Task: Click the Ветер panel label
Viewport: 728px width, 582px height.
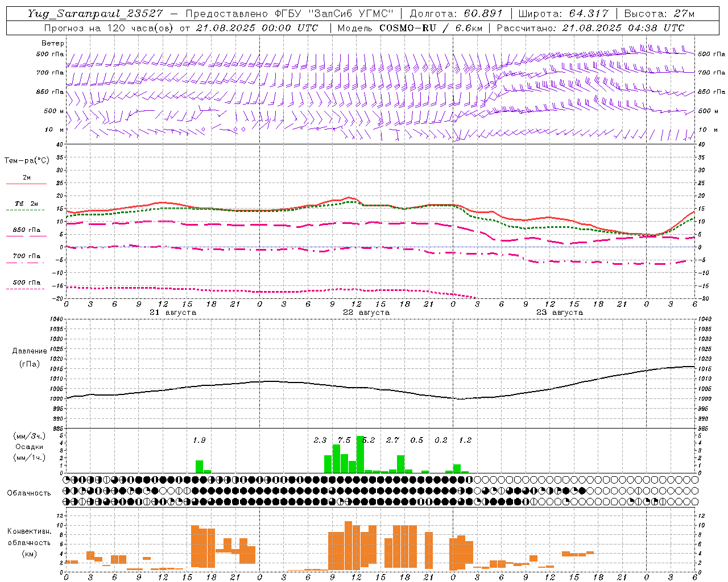Action: [52, 43]
